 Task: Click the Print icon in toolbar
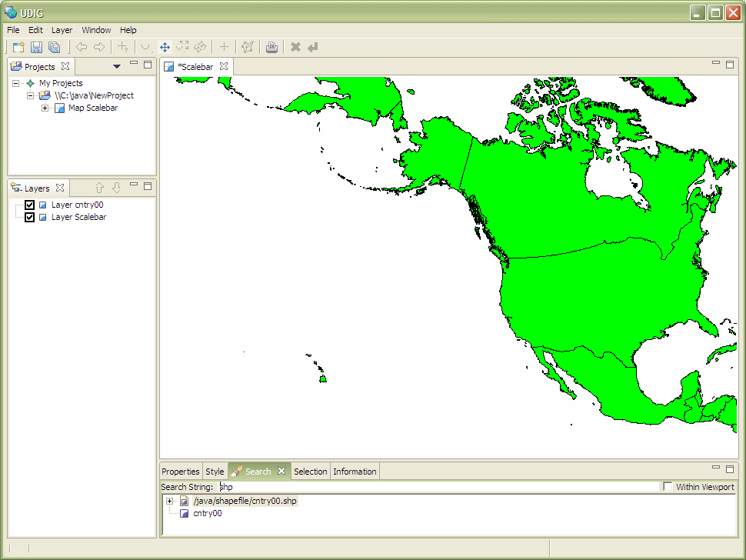[x=271, y=48]
